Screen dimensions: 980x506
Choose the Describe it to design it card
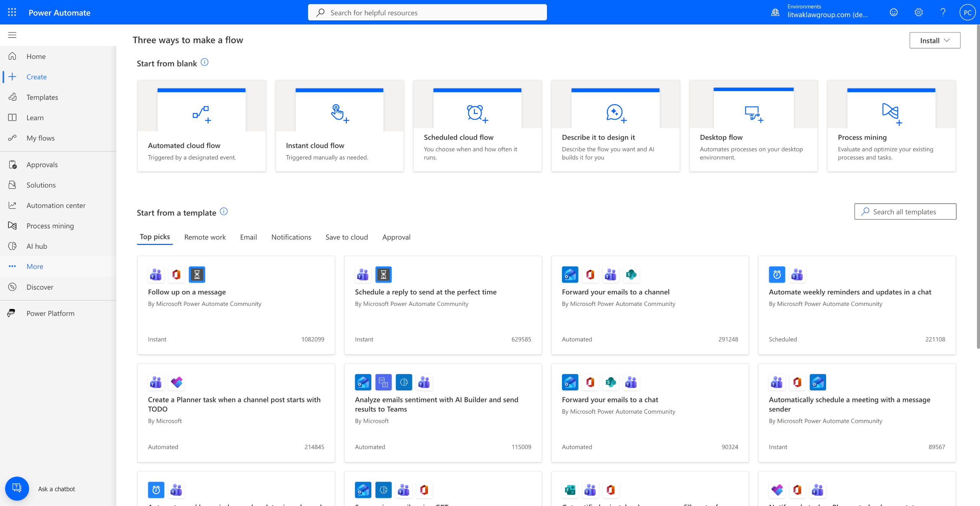click(615, 126)
